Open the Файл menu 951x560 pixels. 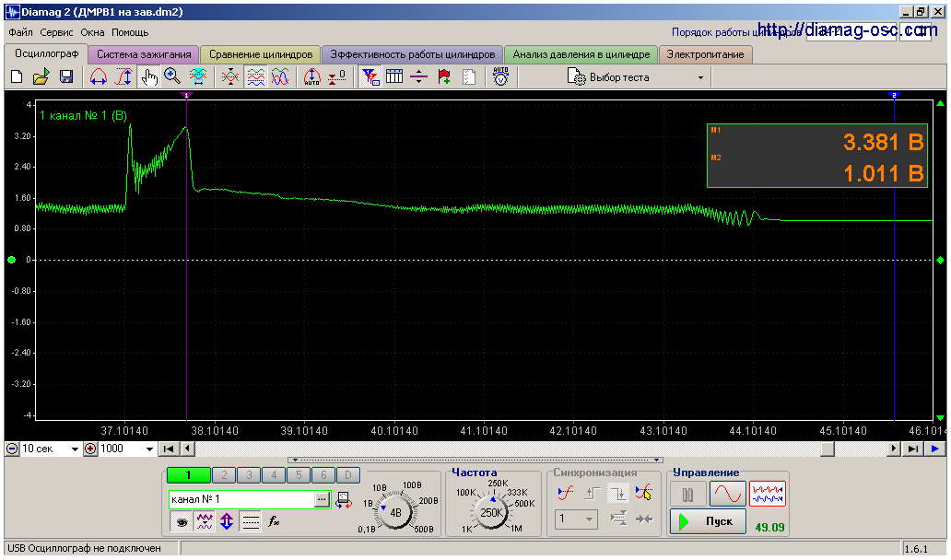pos(20,32)
